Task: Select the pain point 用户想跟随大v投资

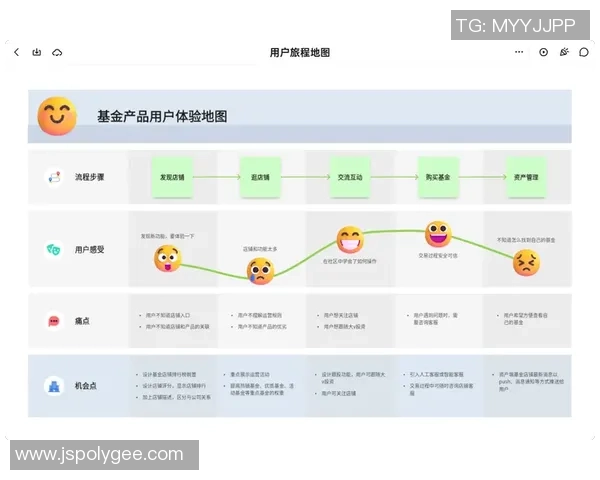Action: click(345, 327)
